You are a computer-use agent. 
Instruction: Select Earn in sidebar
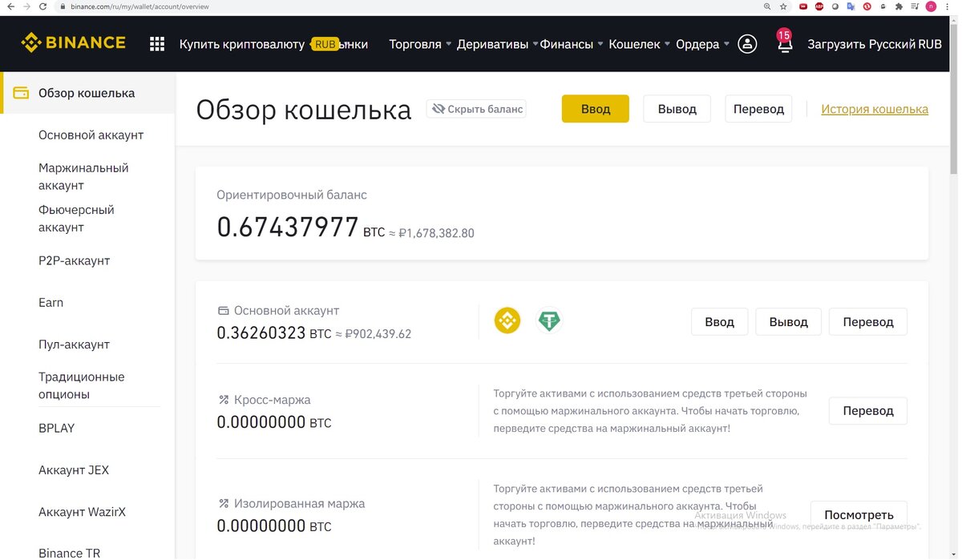click(51, 302)
